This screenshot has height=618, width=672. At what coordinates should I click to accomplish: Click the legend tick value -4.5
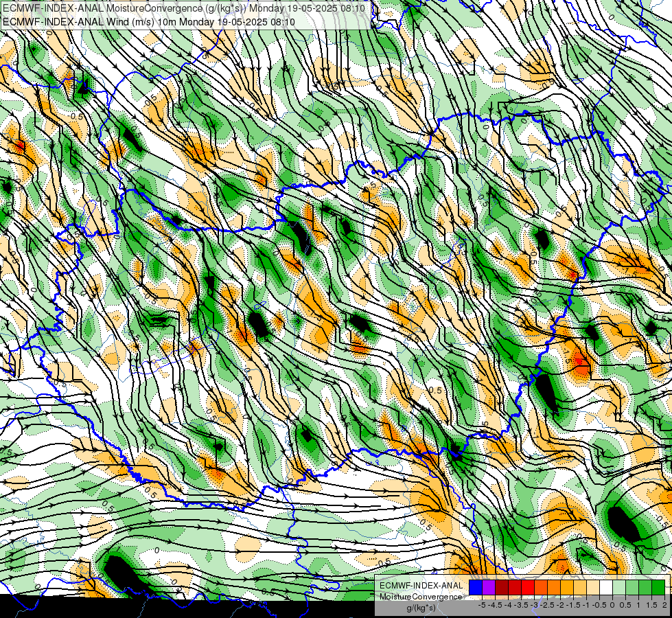(x=495, y=605)
